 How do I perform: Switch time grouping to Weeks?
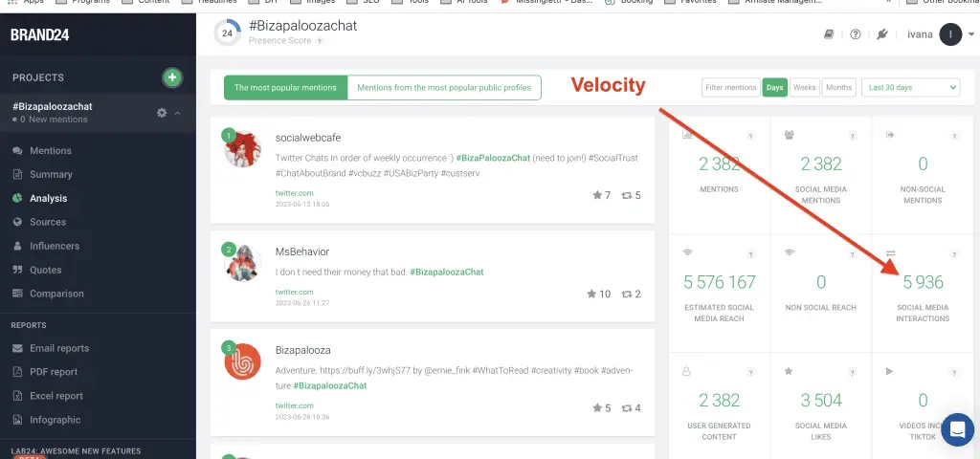click(x=804, y=87)
